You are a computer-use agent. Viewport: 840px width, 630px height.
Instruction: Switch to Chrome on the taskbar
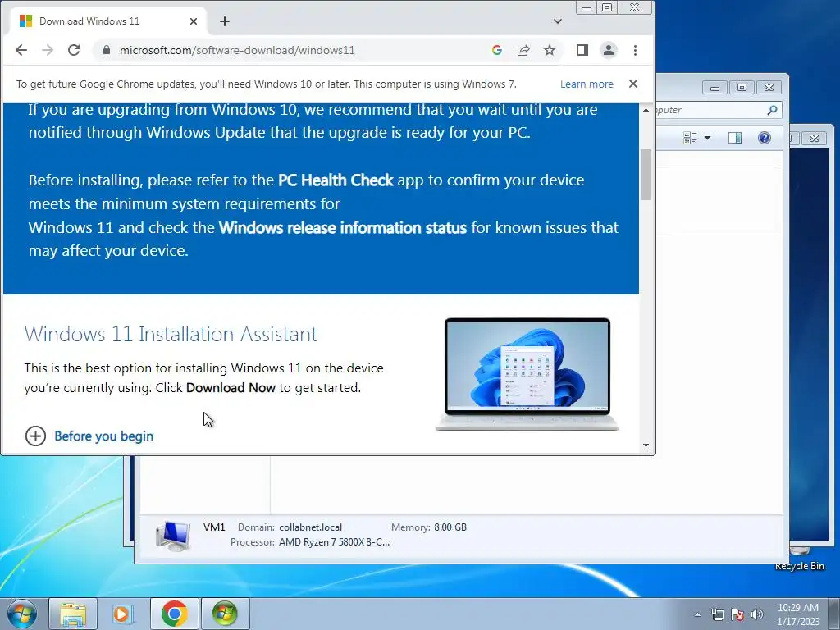(x=174, y=614)
